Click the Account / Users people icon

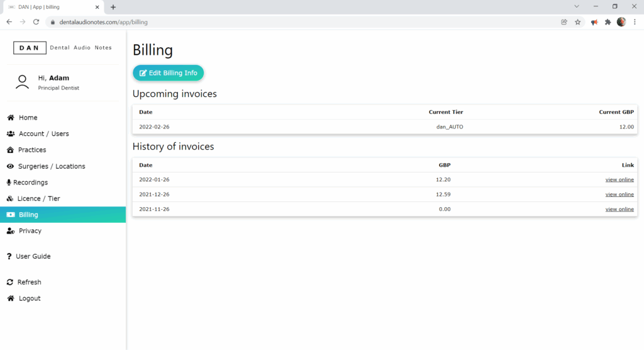click(11, 134)
